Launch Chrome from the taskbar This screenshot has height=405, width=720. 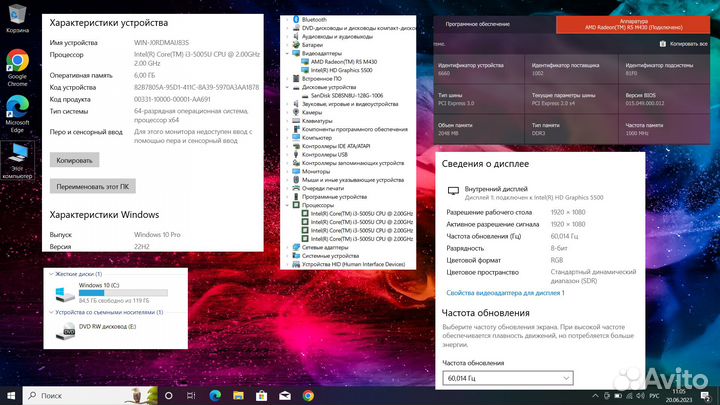[x=309, y=395]
